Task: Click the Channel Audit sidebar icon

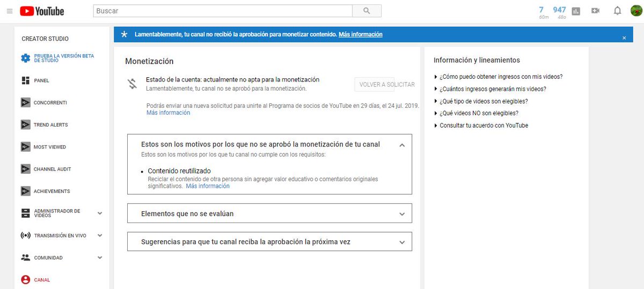Action: (25, 169)
